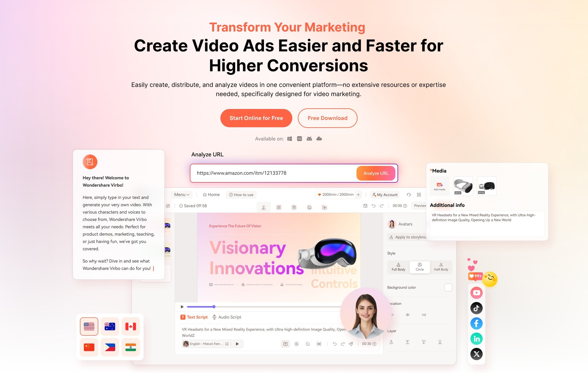Select Half Body avatar style
The width and height of the screenshot is (588, 373).
click(x=441, y=267)
